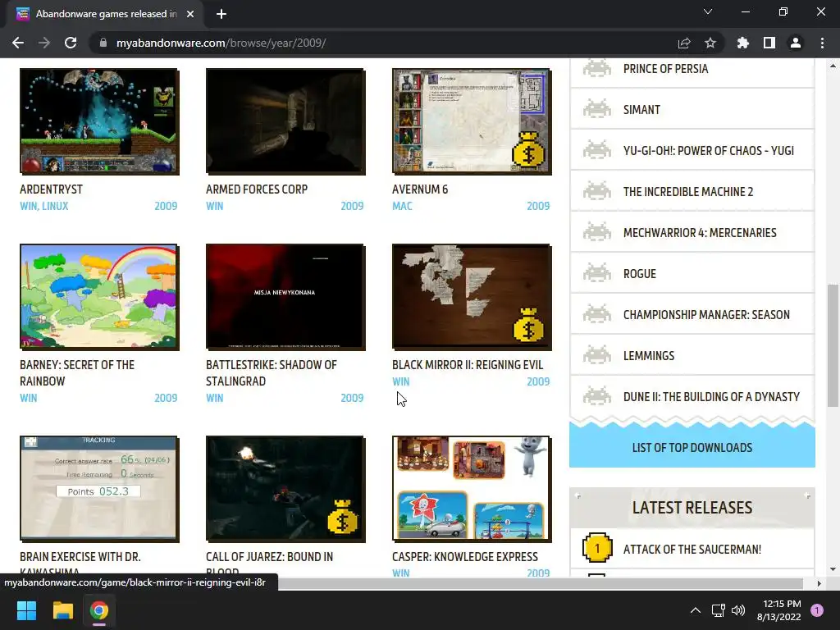Image resolution: width=840 pixels, height=630 pixels.
Task: Click List of Top Downloads button
Action: click(x=692, y=447)
